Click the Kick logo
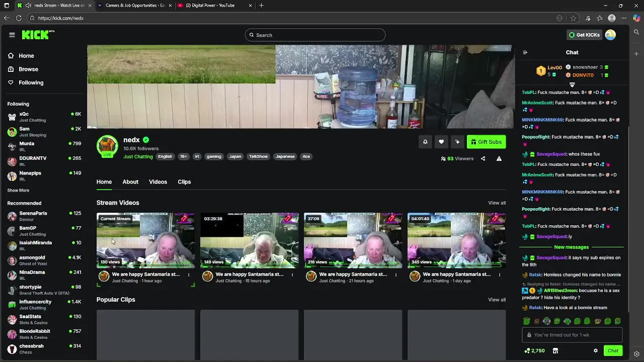 (x=38, y=35)
